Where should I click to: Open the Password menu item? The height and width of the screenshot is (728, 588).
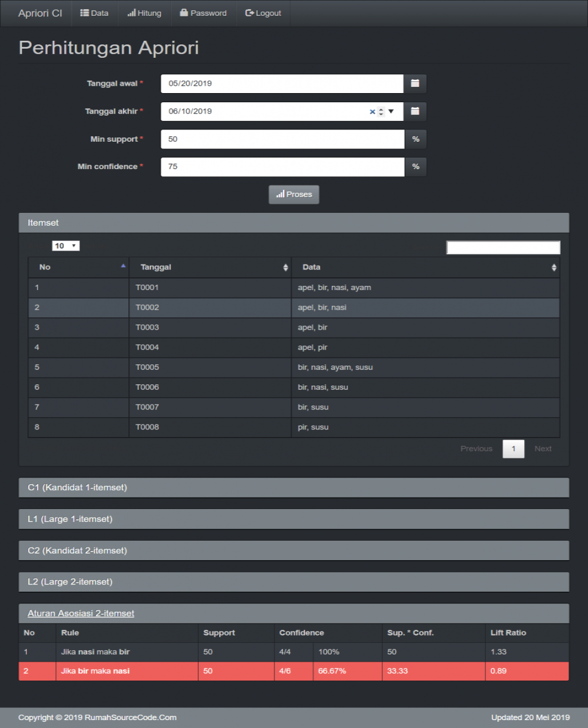203,13
